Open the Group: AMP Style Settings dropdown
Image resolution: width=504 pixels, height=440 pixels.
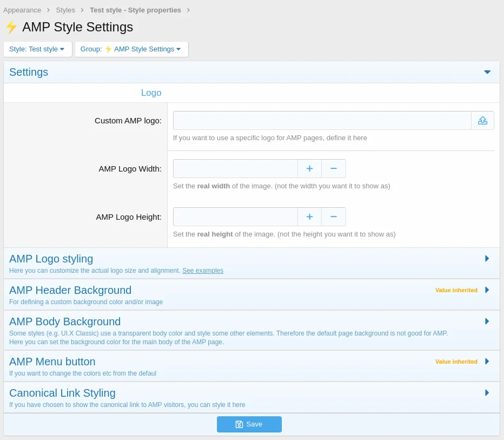pyautogui.click(x=131, y=49)
